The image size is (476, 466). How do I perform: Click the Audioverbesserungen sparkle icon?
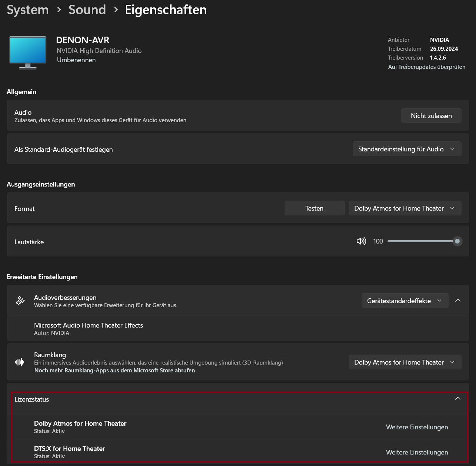[x=20, y=301]
